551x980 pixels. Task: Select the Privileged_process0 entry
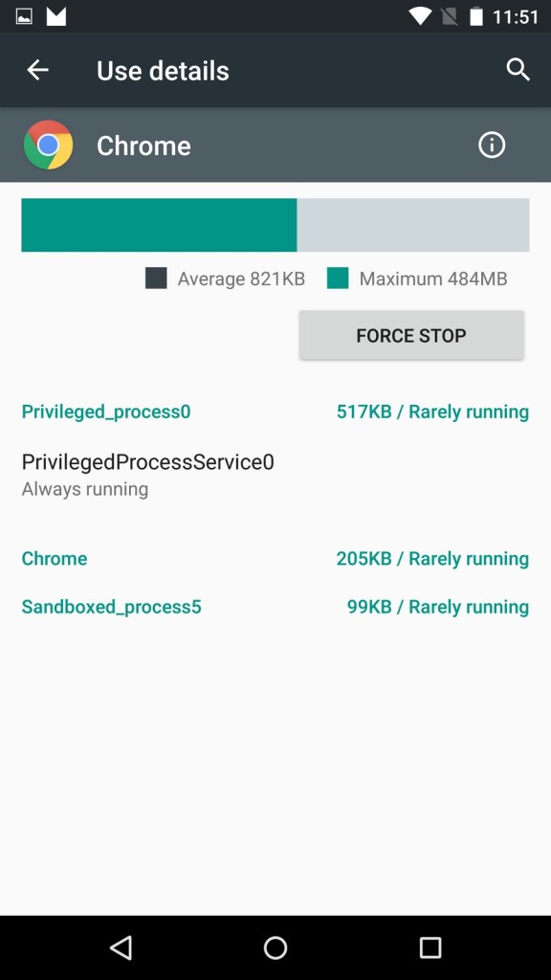[x=275, y=412]
